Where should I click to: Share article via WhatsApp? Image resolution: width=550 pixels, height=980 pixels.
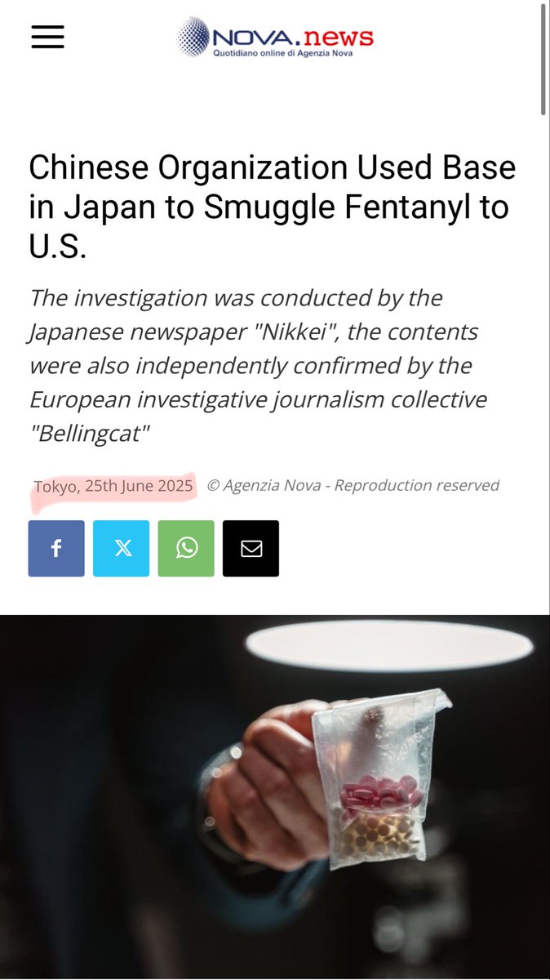[186, 549]
